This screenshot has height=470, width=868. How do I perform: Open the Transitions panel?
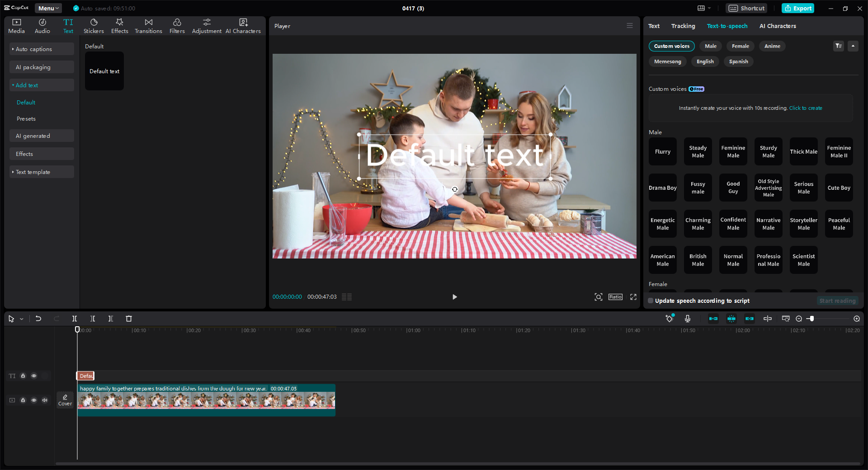tap(148, 25)
